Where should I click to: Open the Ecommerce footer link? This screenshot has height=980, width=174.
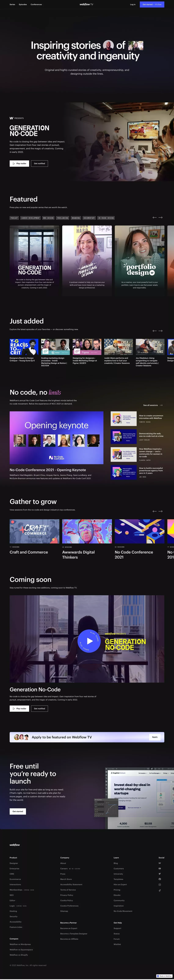click(15, 879)
